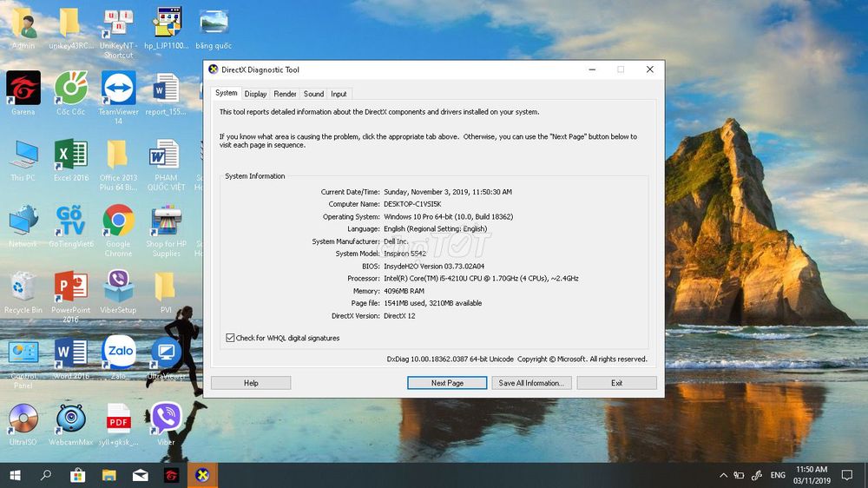Minimize the DirectX Diagnostic Tool window

[x=592, y=69]
